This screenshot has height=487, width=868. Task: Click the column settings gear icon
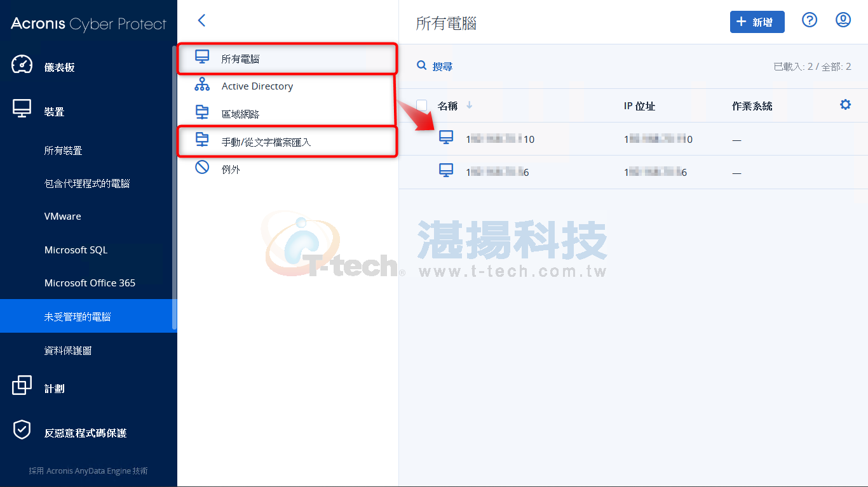point(845,105)
